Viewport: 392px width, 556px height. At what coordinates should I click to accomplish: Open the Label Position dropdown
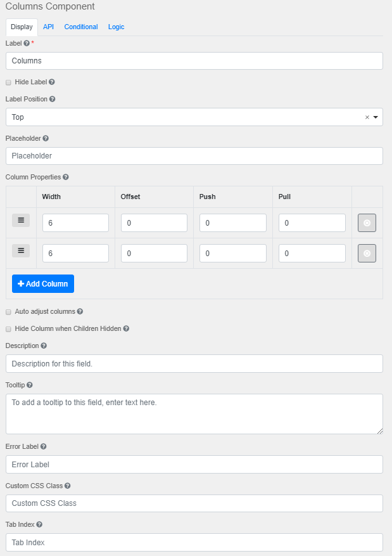coord(376,117)
